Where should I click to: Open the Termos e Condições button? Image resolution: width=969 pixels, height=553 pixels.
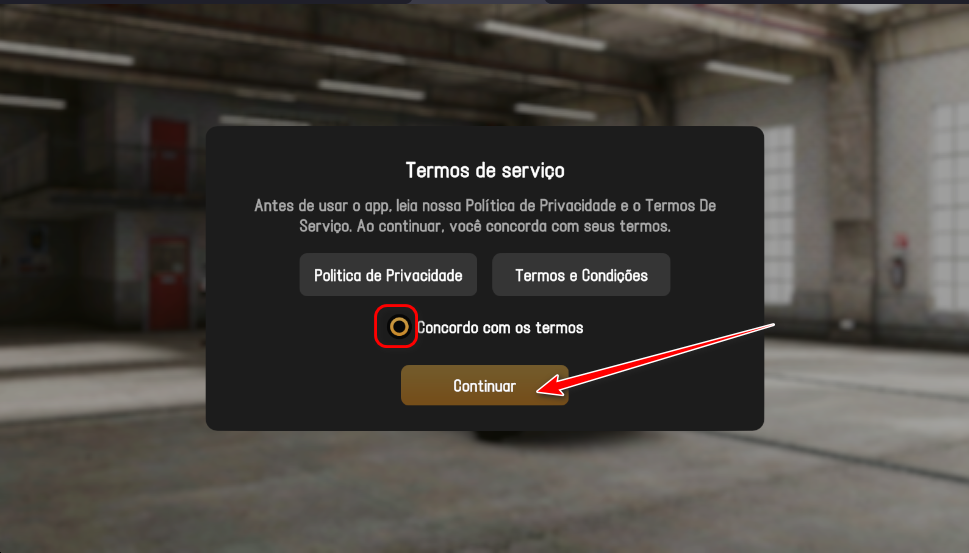(x=581, y=274)
